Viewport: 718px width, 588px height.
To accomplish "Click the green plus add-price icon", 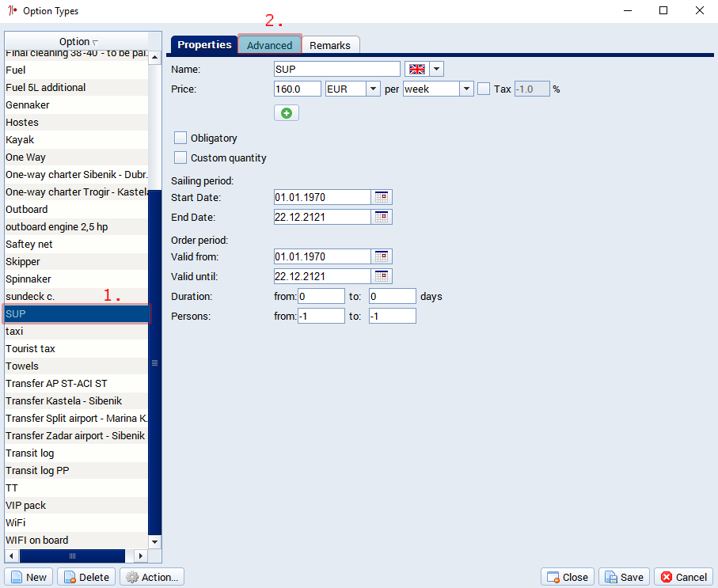I will [287, 113].
